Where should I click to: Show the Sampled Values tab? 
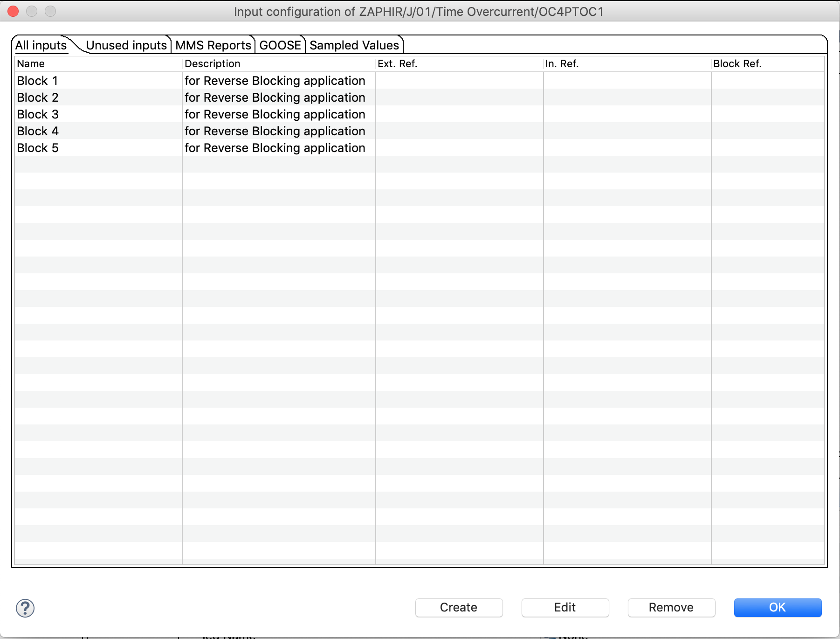pyautogui.click(x=354, y=45)
